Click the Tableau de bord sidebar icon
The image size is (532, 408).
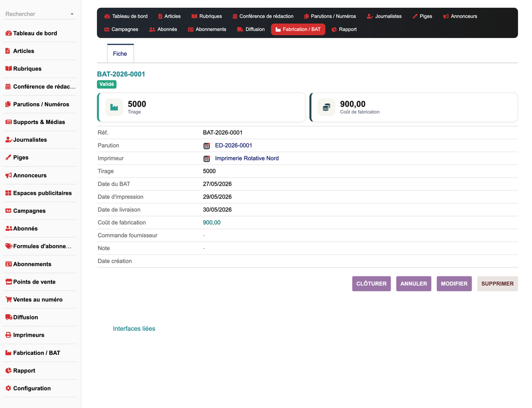(x=8, y=33)
